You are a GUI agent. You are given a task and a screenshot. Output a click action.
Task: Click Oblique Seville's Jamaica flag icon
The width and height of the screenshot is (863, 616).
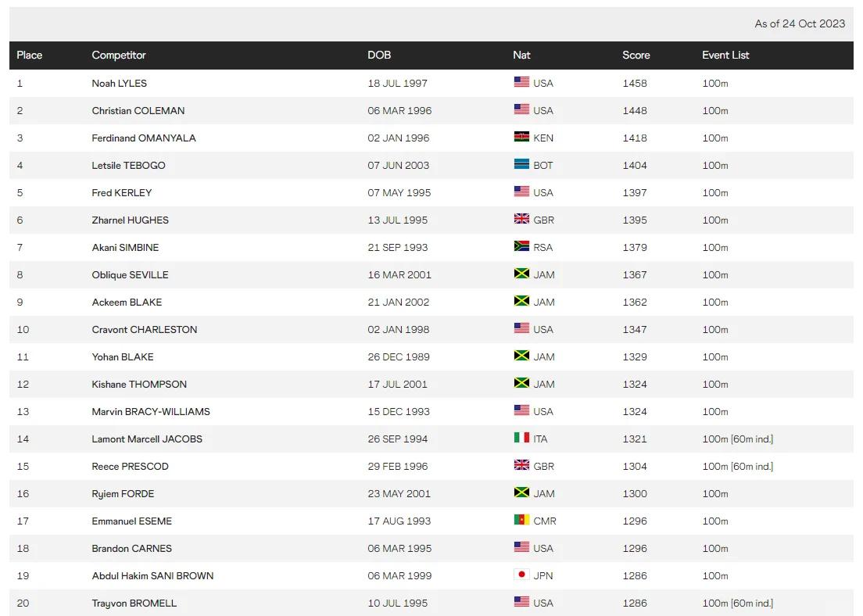521,274
